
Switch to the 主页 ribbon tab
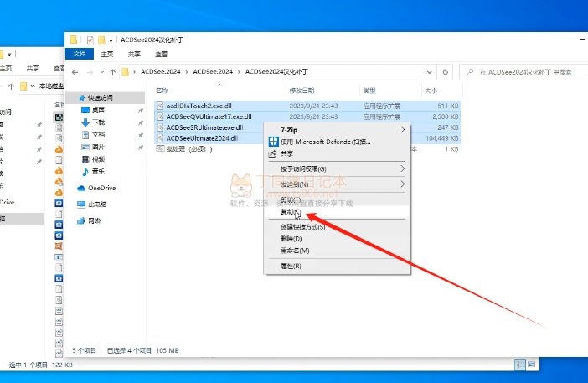107,54
